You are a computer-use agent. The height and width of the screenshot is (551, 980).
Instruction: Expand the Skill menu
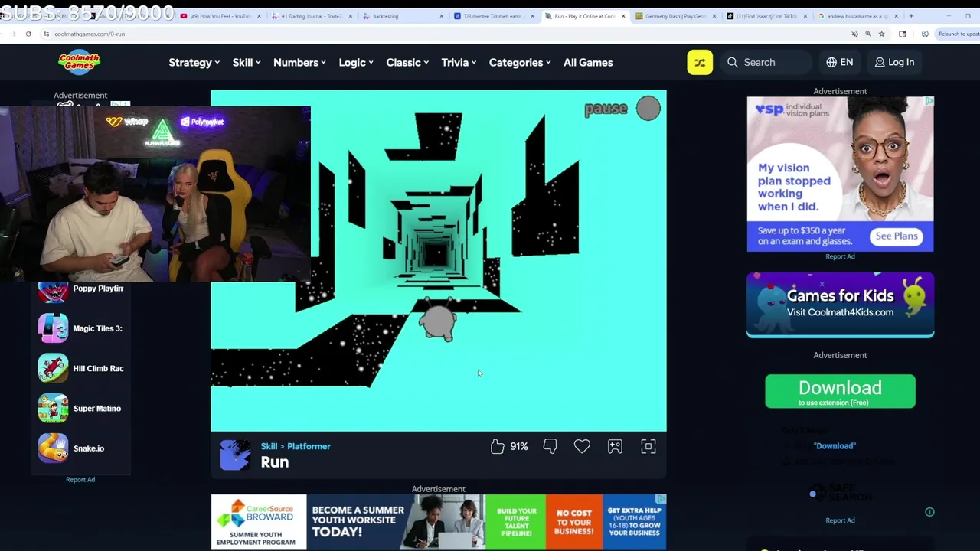[x=247, y=63]
